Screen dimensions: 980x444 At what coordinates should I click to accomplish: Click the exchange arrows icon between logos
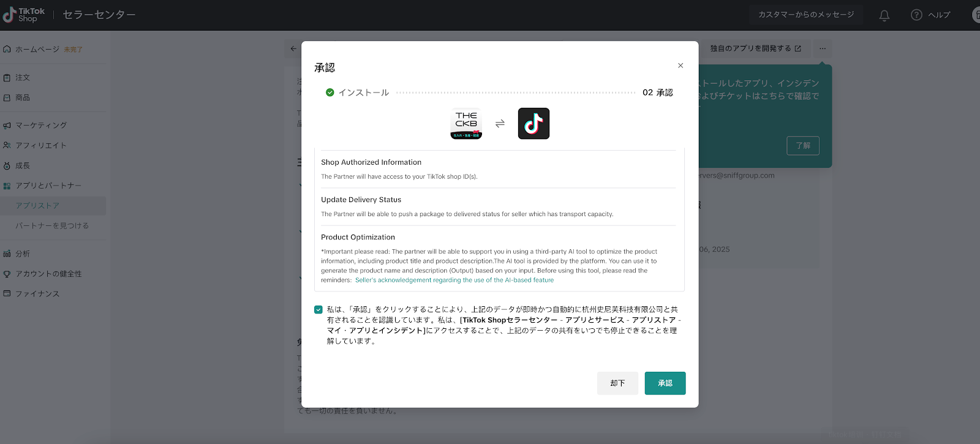pyautogui.click(x=500, y=124)
